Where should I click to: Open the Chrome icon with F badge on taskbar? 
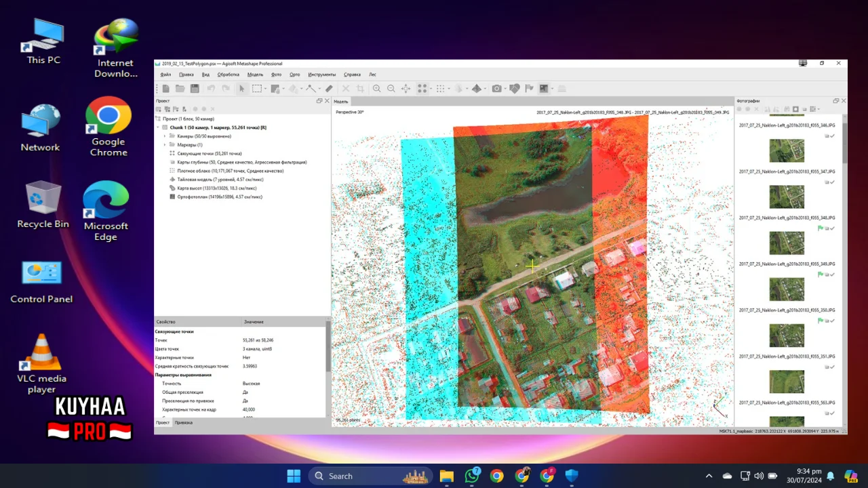[547, 476]
